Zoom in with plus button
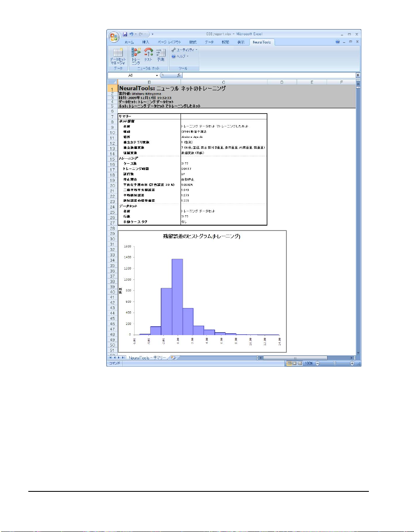The height and width of the screenshot is (532, 414). [352, 363]
